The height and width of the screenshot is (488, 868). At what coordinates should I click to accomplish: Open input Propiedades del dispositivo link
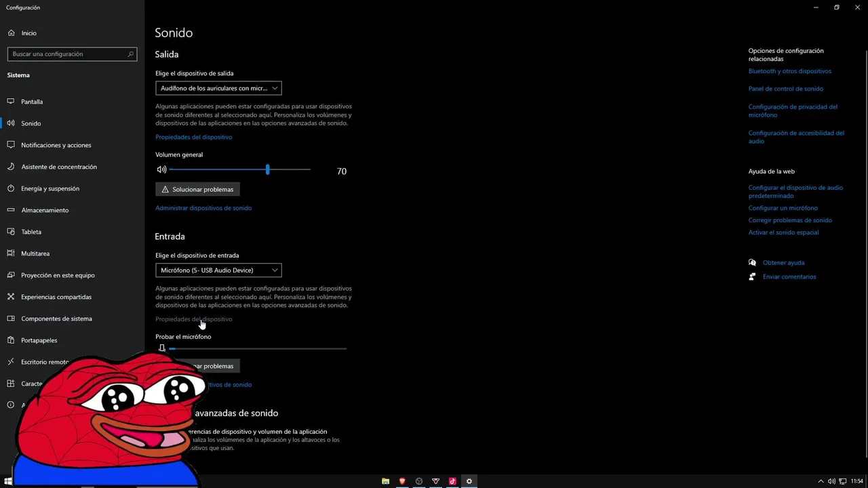click(193, 319)
